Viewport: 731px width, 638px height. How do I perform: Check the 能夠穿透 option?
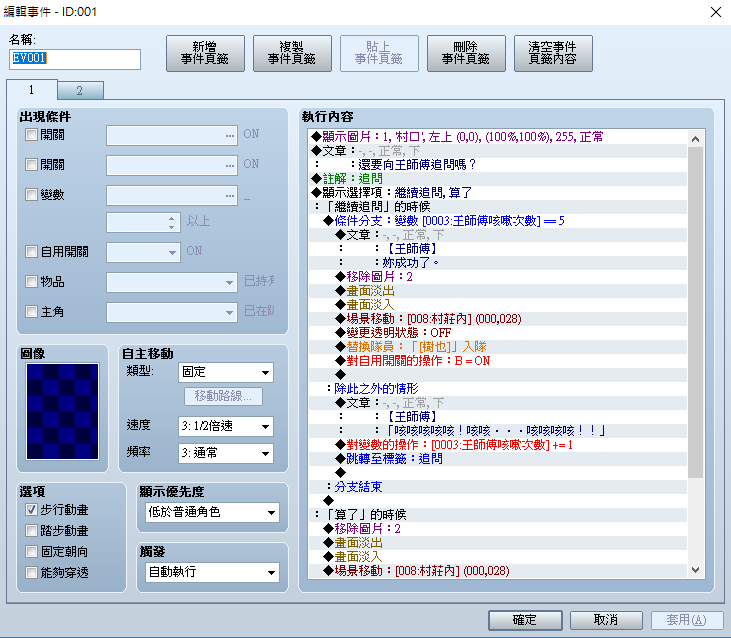tap(31, 572)
